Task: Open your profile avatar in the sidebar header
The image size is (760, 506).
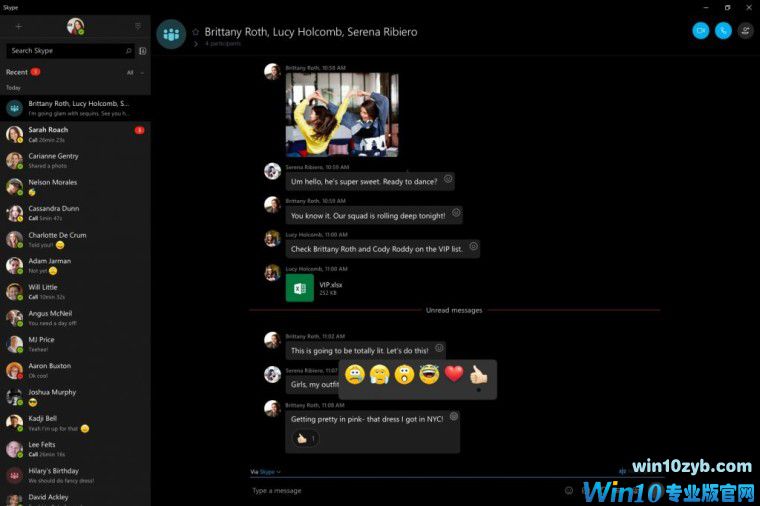Action: coord(75,26)
